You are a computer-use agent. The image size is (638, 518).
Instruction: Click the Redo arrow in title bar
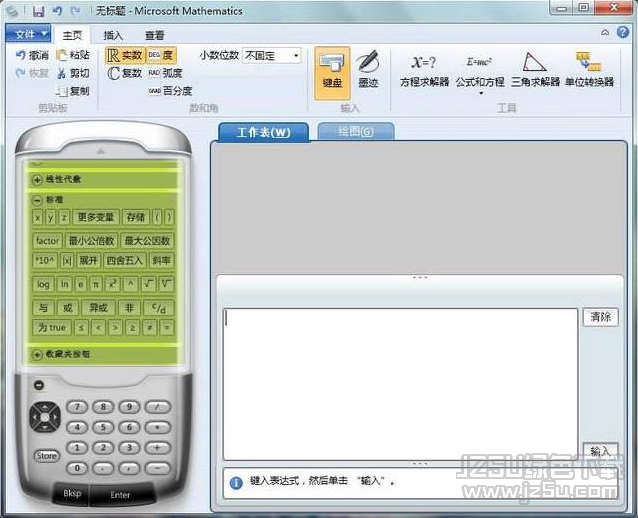point(76,11)
